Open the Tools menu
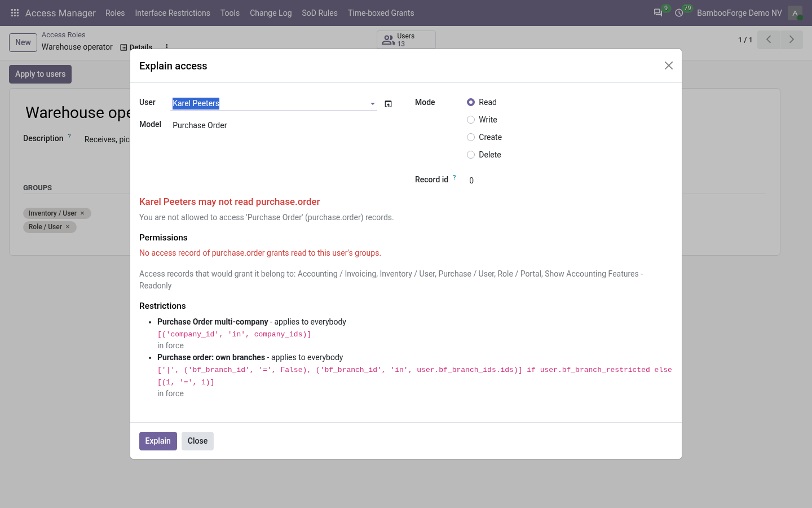Image resolution: width=812 pixels, height=508 pixels. 230,13
